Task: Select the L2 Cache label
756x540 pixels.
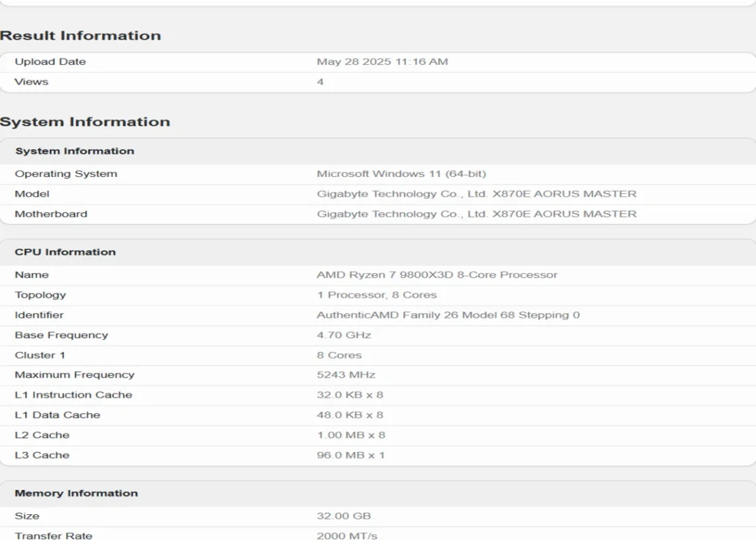Action: pos(42,435)
